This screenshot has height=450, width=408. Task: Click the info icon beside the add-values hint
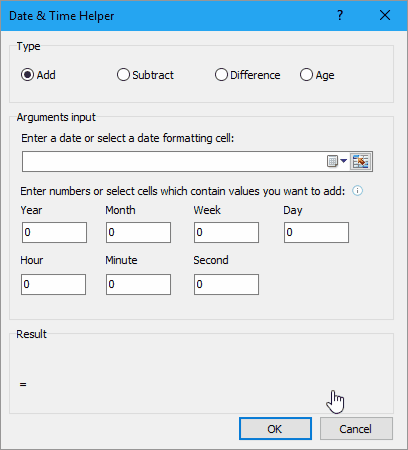[357, 191]
